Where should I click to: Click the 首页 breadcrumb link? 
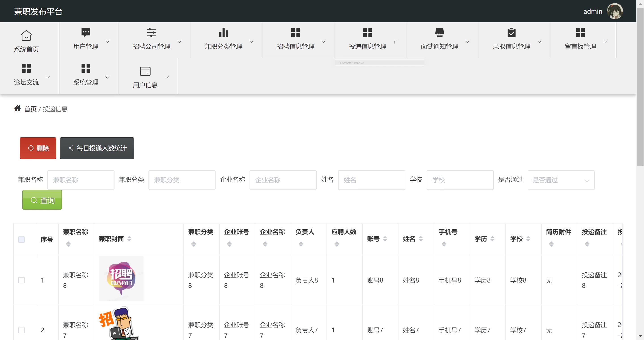pos(30,109)
